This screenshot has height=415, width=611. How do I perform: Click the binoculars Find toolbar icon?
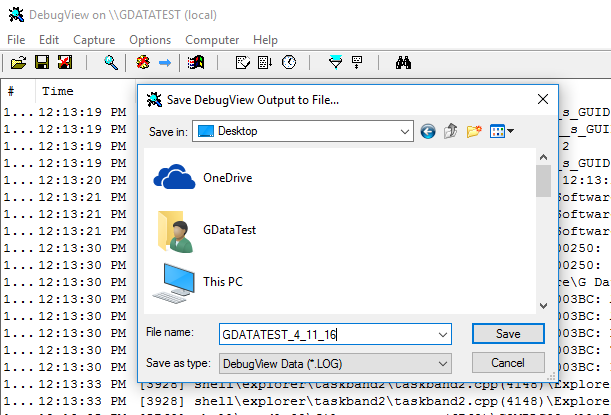[x=403, y=62]
